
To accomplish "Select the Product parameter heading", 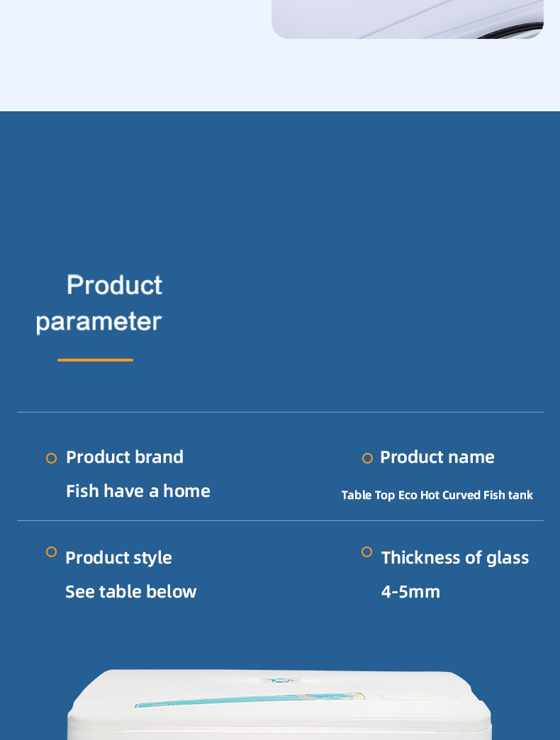I will (99, 303).
